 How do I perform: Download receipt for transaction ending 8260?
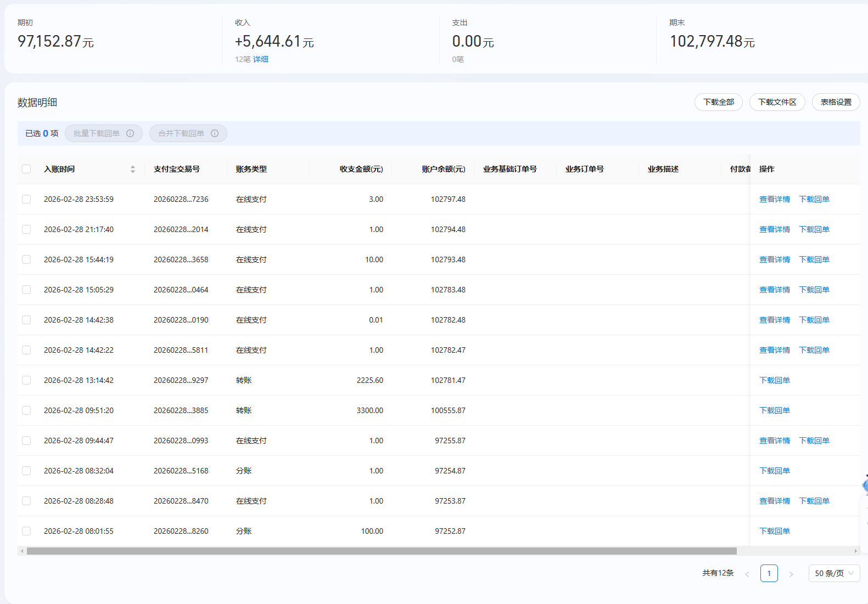tap(774, 531)
